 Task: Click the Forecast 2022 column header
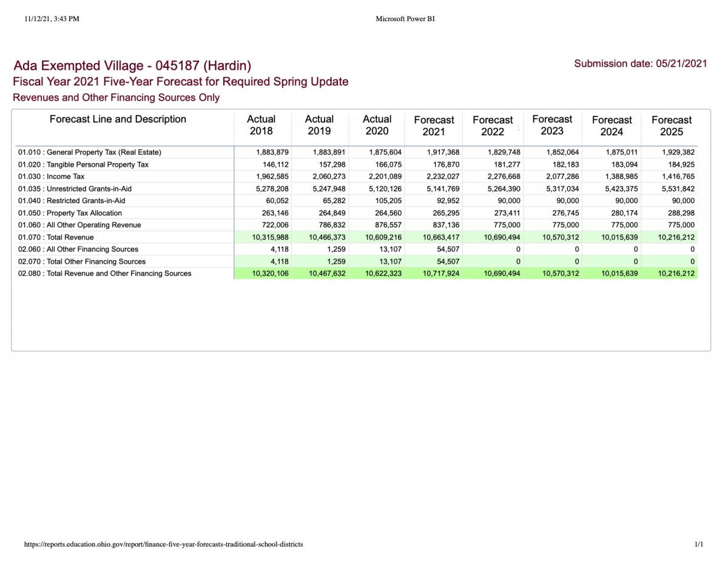pyautogui.click(x=493, y=125)
